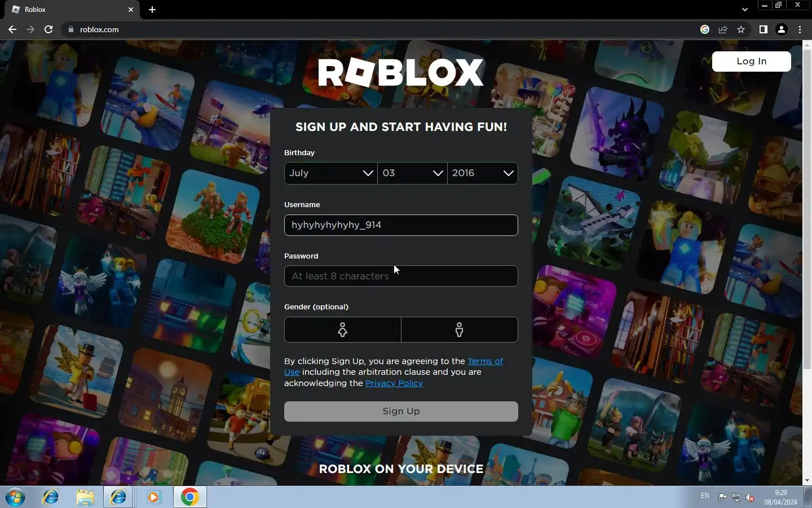Open the Chrome profile avatar
This screenshot has height=508, width=812.
click(x=782, y=29)
